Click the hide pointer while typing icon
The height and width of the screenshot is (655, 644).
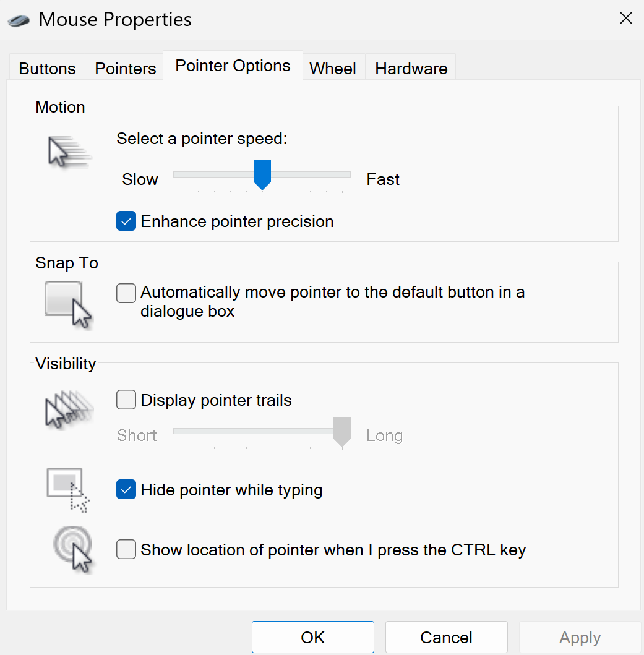tap(68, 490)
